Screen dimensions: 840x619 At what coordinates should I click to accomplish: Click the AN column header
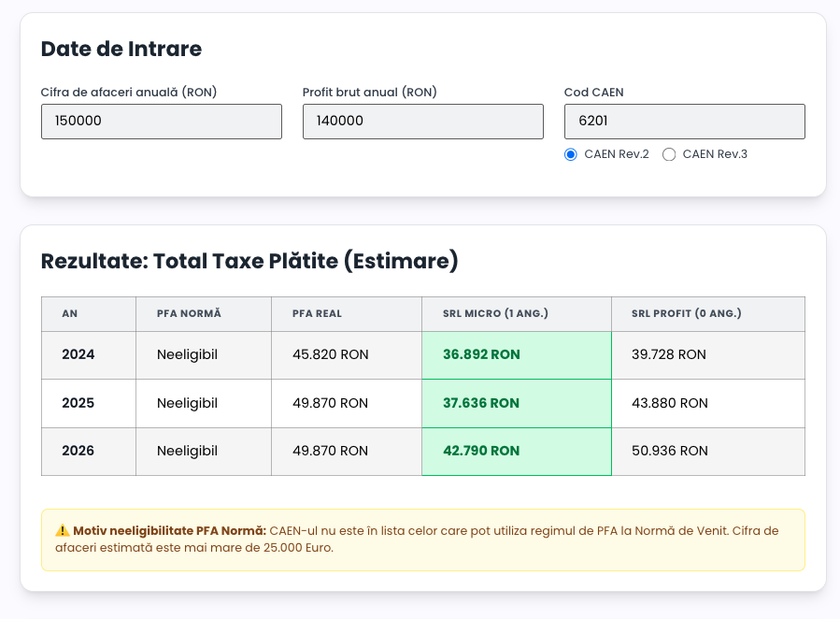[x=70, y=314]
